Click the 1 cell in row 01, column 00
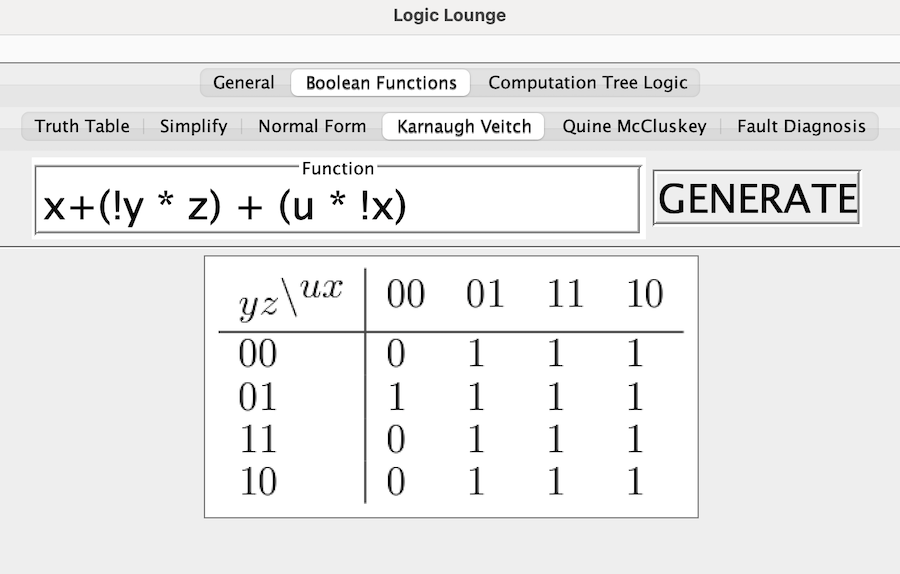This screenshot has width=900, height=574. tap(396, 397)
